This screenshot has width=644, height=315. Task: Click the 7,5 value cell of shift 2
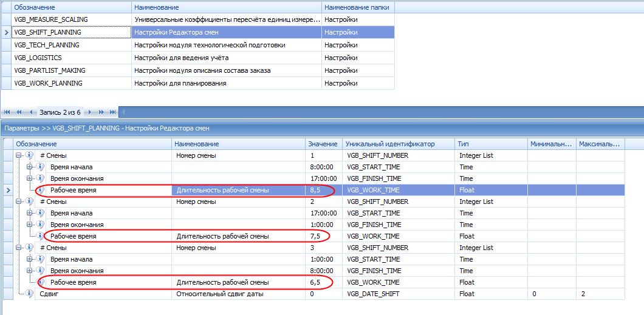coord(323,236)
